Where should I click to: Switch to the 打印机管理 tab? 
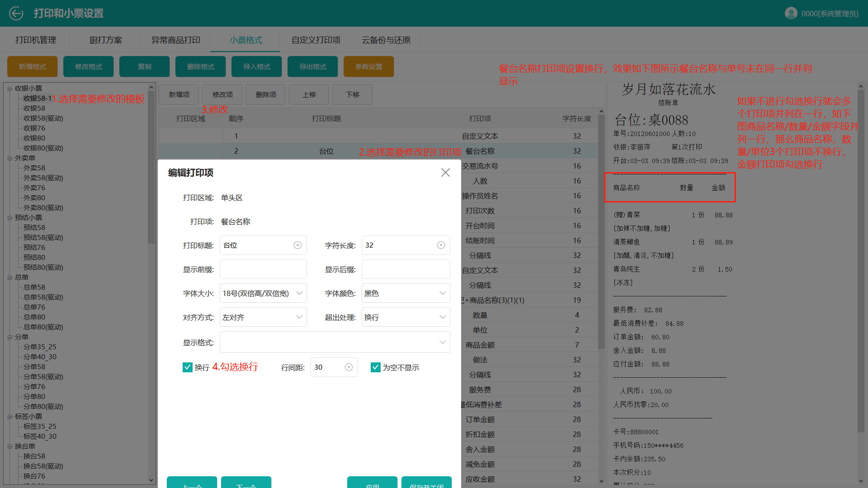36,40
